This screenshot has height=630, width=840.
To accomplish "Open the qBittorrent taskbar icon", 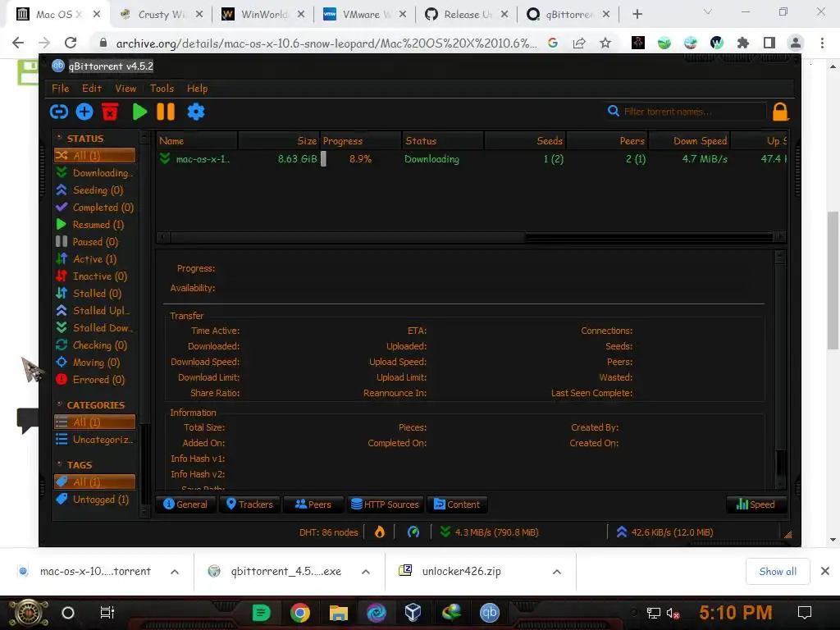I will click(489, 612).
